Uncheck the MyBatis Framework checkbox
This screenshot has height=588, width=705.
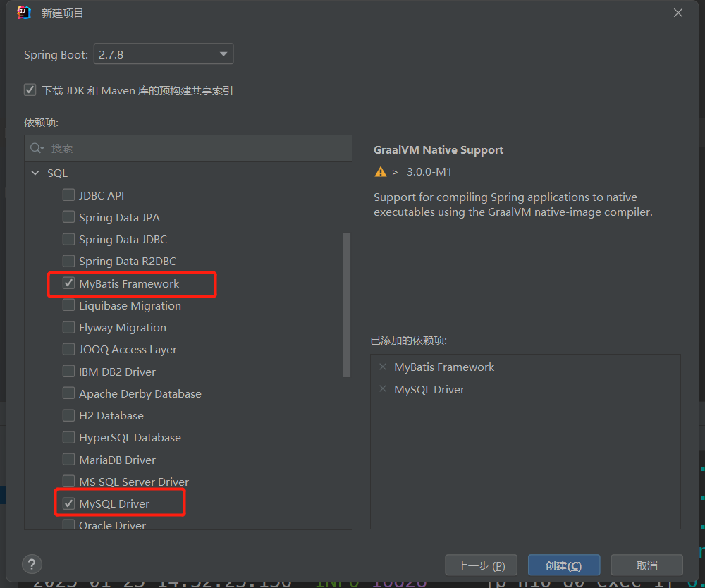[x=69, y=283]
